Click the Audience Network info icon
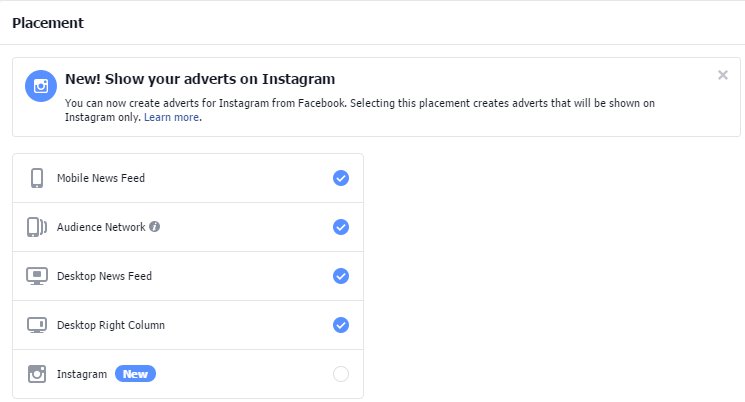The image size is (745, 402). tap(155, 227)
